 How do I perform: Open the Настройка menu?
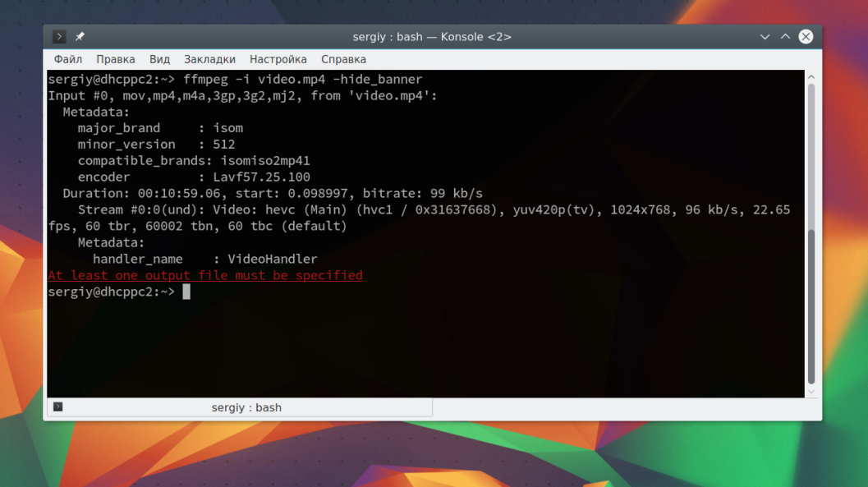click(x=278, y=59)
